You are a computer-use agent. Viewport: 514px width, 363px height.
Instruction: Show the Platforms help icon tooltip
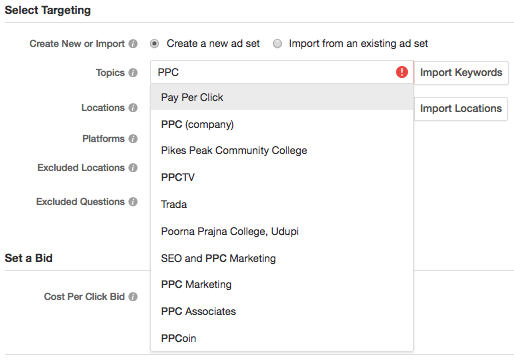[x=133, y=139]
